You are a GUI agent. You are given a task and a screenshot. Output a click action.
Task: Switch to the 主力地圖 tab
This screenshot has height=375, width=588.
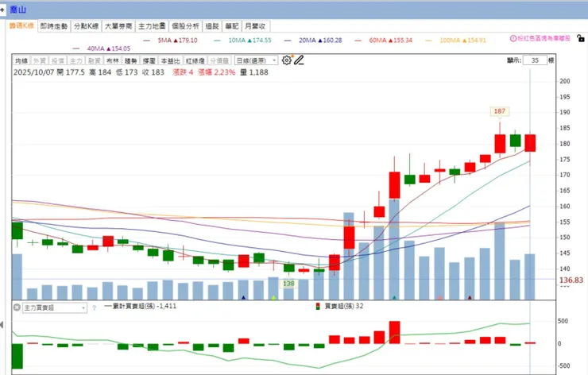pyautogui.click(x=152, y=26)
